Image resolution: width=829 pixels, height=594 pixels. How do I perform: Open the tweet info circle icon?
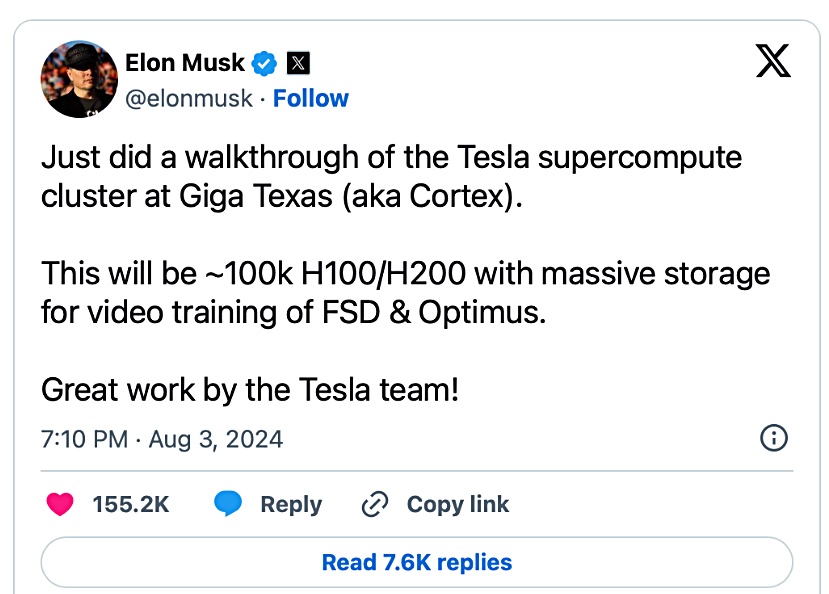pyautogui.click(x=773, y=438)
